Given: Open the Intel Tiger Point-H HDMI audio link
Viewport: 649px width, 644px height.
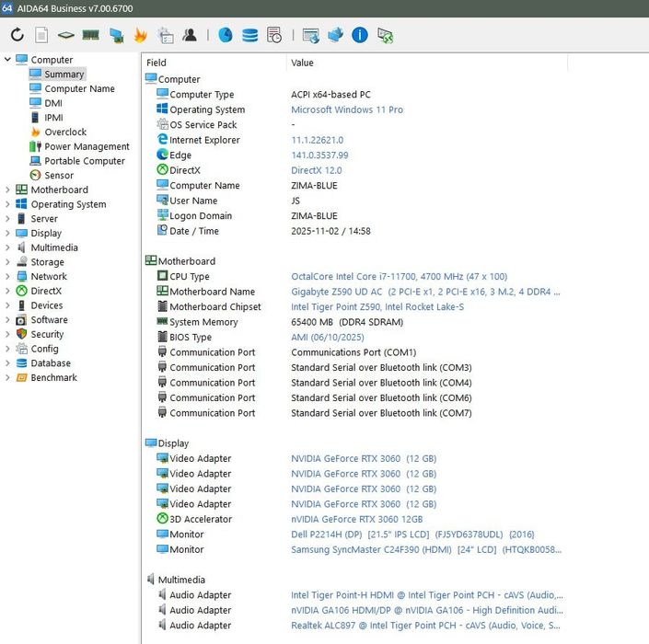Looking at the screenshot, I should coord(427,595).
